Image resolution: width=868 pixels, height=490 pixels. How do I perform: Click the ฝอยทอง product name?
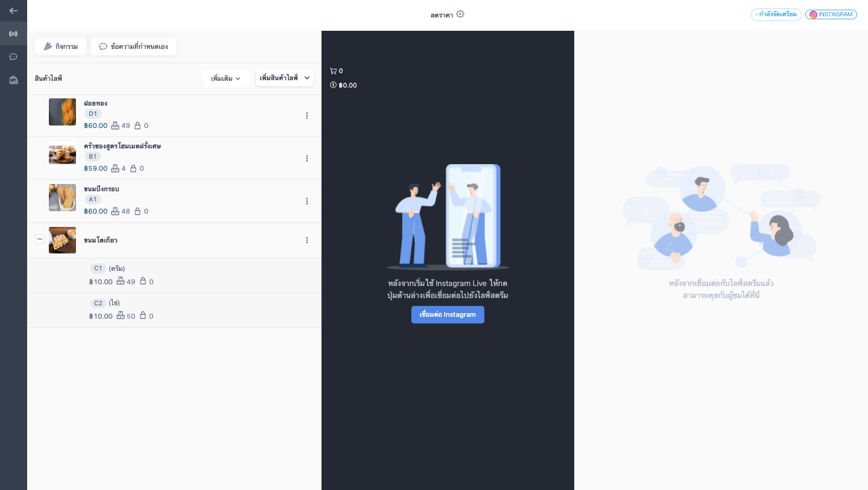point(95,103)
